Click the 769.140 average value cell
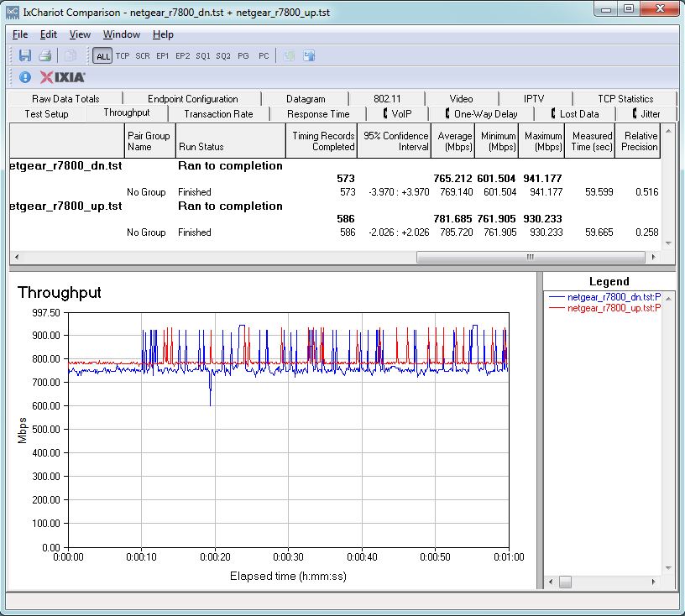Viewport: 685px width, 616px height. click(x=456, y=192)
